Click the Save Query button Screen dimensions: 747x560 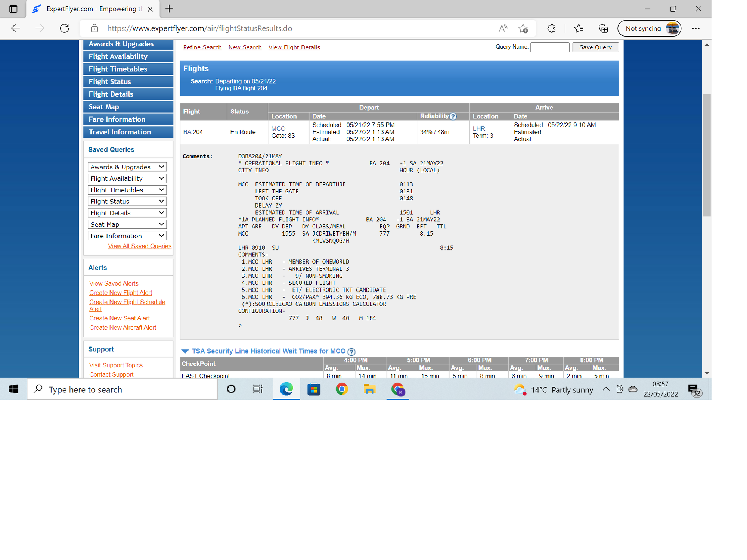click(x=595, y=47)
